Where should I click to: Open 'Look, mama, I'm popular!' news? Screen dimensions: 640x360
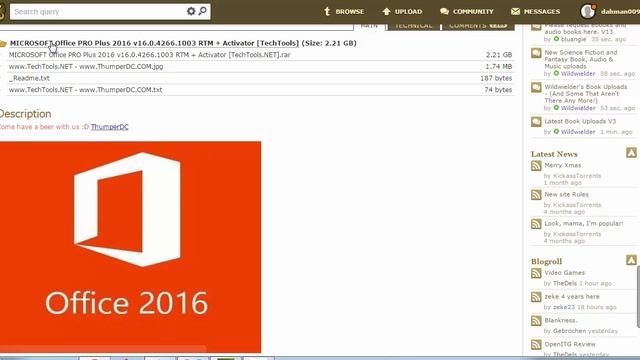click(x=584, y=223)
